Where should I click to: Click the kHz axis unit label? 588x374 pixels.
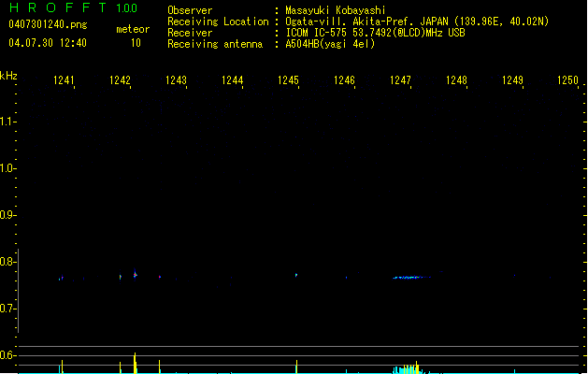pos(8,76)
